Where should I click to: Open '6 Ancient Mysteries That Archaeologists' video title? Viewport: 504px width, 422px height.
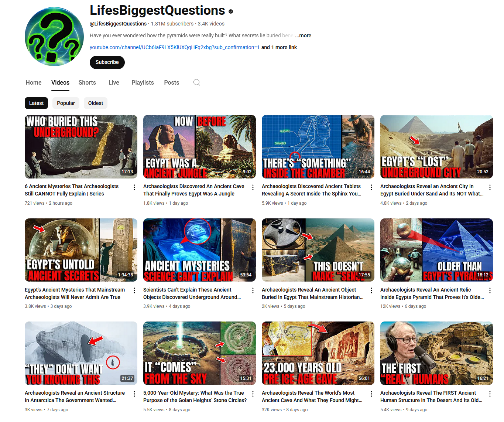(x=72, y=190)
